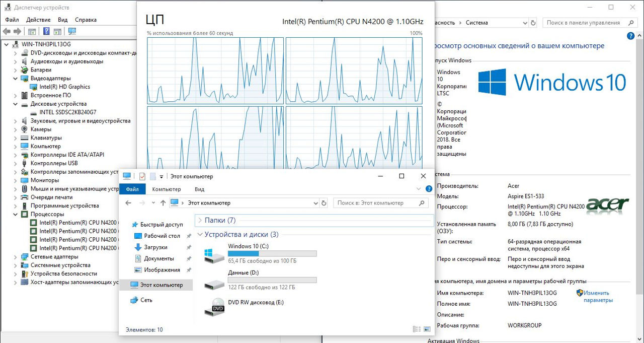Select Intel(R) HD Graphics device

pos(64,87)
